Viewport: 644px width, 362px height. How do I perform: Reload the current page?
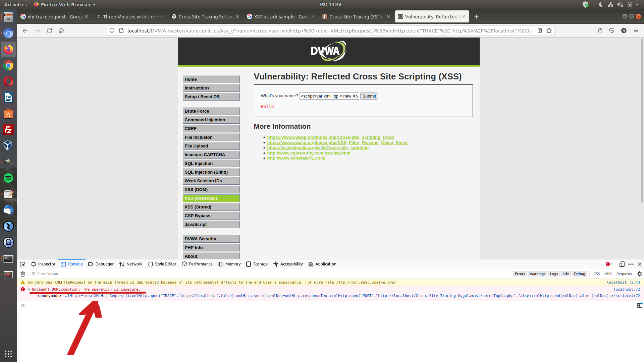coord(49,31)
